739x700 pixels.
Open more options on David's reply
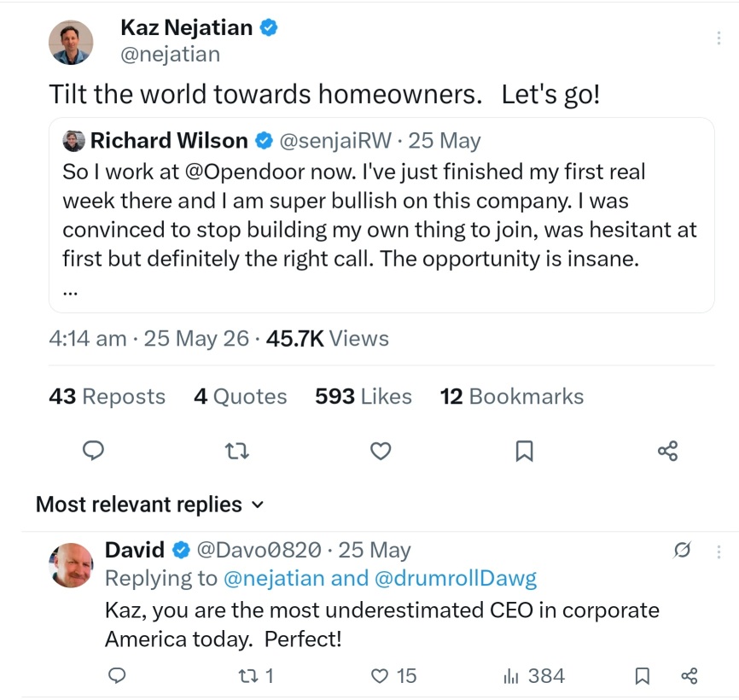[x=719, y=551]
